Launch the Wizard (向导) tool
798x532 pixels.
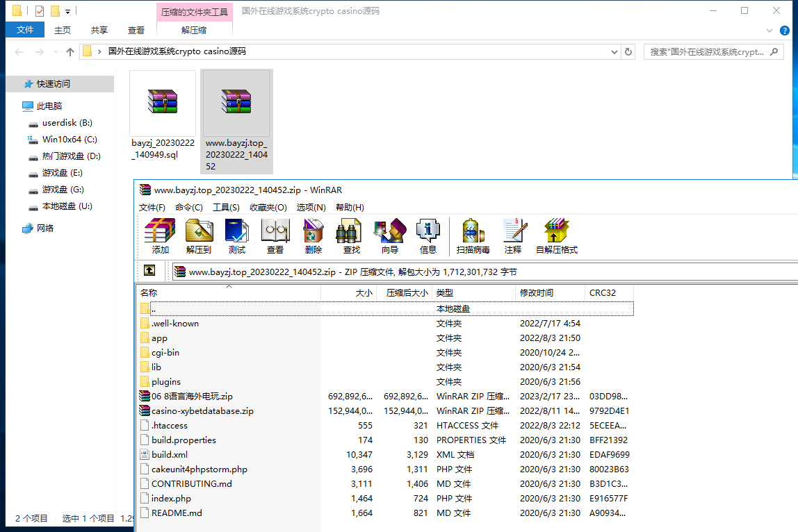[390, 235]
